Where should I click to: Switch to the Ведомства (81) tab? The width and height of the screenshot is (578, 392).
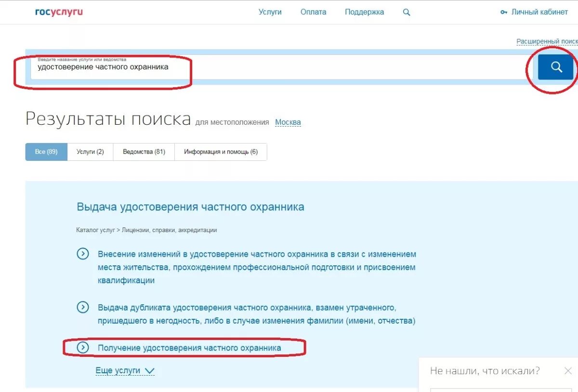pos(144,152)
